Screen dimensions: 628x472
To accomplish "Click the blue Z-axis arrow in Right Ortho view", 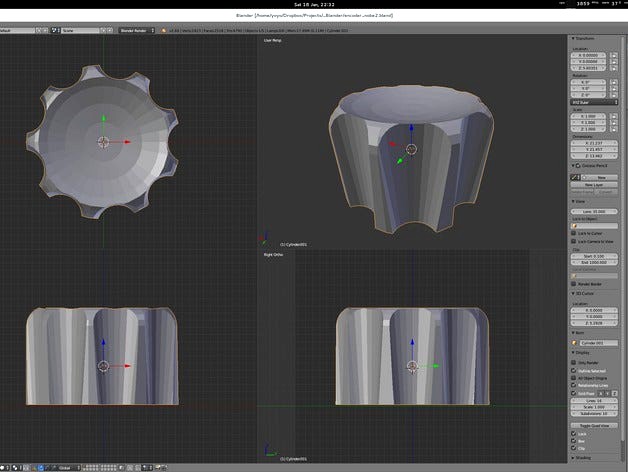I will click(412, 344).
